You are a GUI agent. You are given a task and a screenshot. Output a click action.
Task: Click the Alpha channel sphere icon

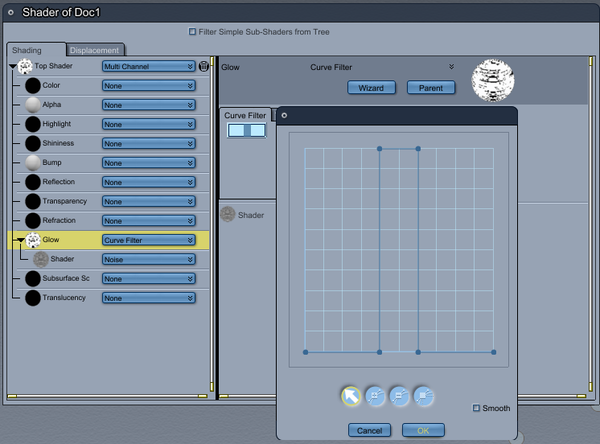point(33,105)
